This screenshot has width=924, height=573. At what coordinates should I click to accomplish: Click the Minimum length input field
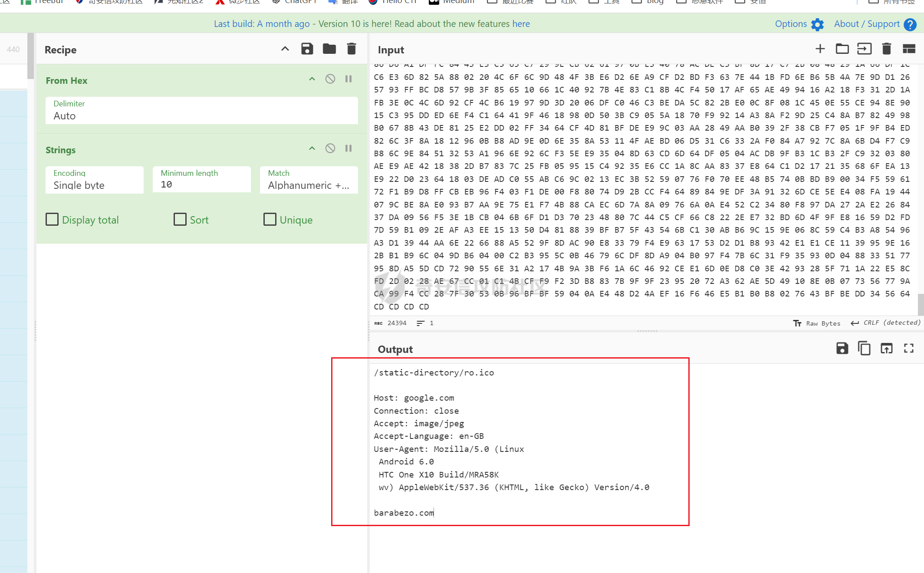point(202,184)
